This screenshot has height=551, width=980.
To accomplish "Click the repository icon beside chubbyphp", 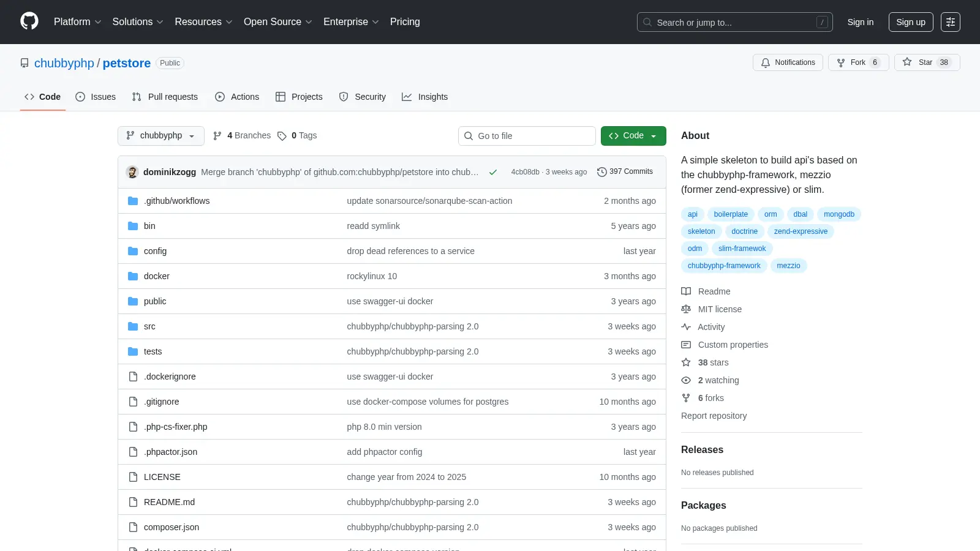I will tap(24, 63).
